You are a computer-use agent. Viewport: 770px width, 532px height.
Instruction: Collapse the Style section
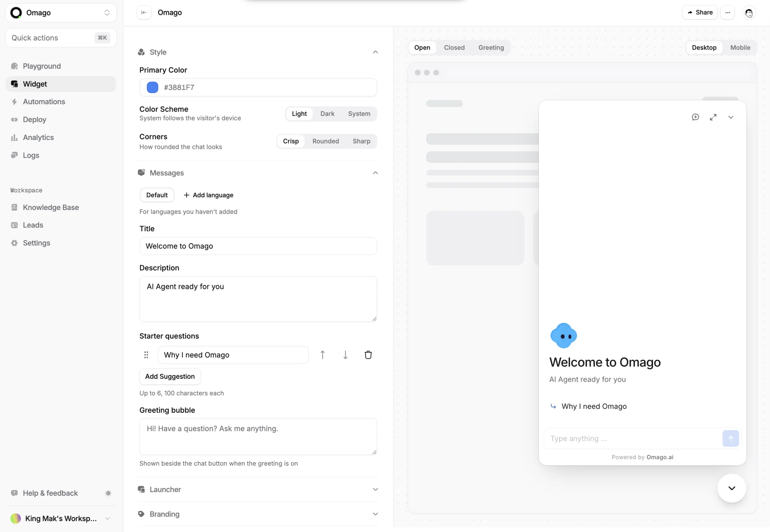[x=375, y=52]
